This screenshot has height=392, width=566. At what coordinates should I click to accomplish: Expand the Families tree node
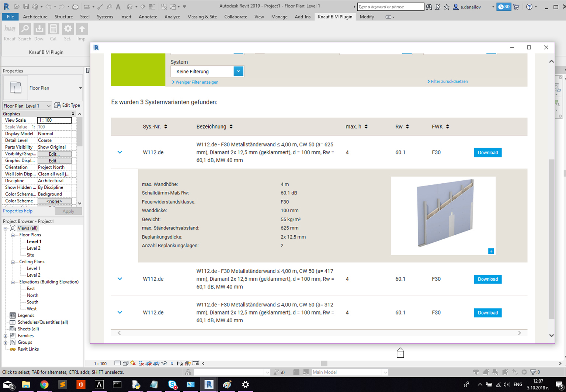pos(6,336)
